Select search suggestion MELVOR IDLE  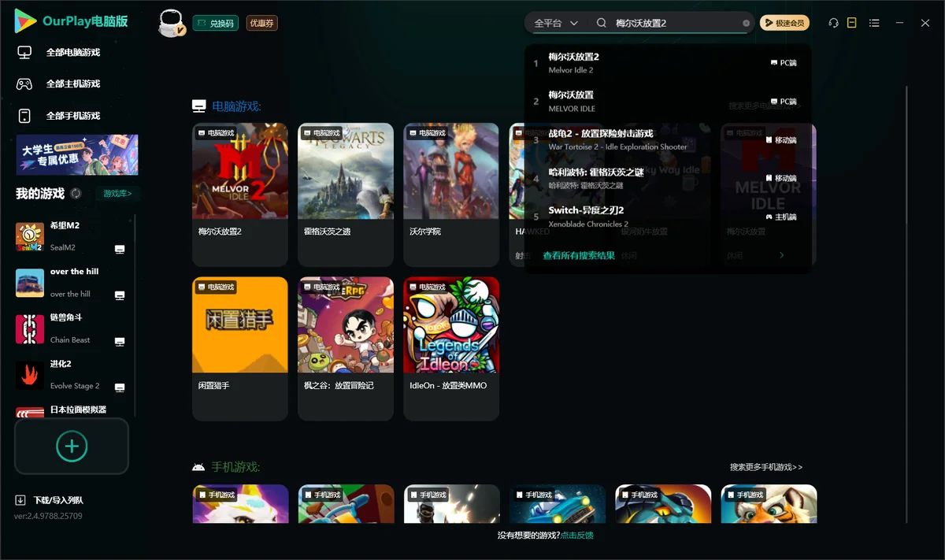pos(668,102)
